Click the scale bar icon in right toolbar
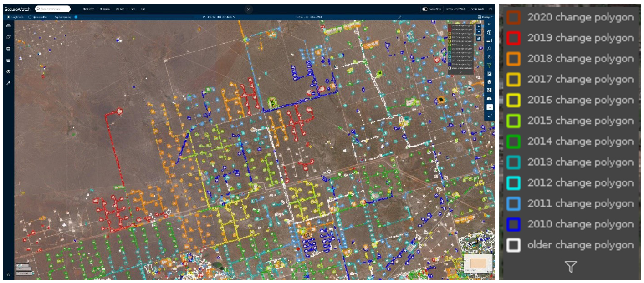 489,40
